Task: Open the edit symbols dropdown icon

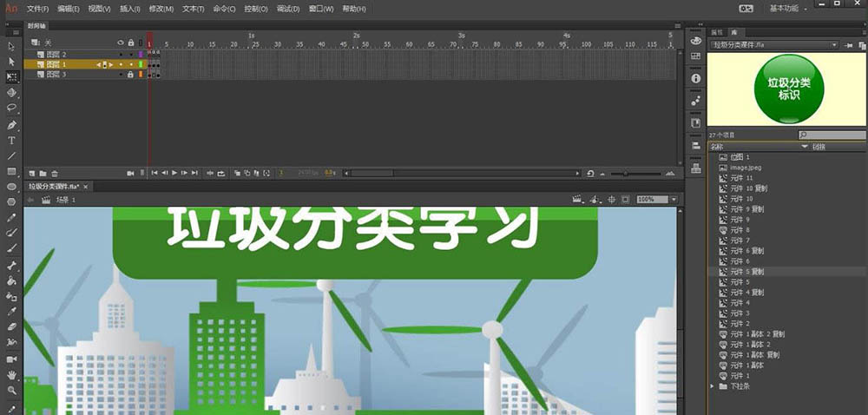Action: [x=595, y=199]
